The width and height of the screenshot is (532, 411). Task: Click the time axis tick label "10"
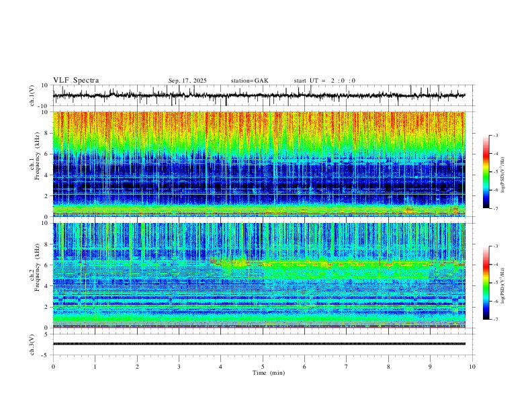472,367
